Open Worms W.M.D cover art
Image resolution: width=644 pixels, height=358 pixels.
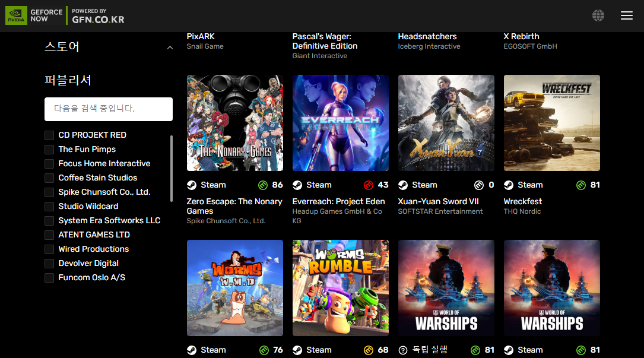235,288
